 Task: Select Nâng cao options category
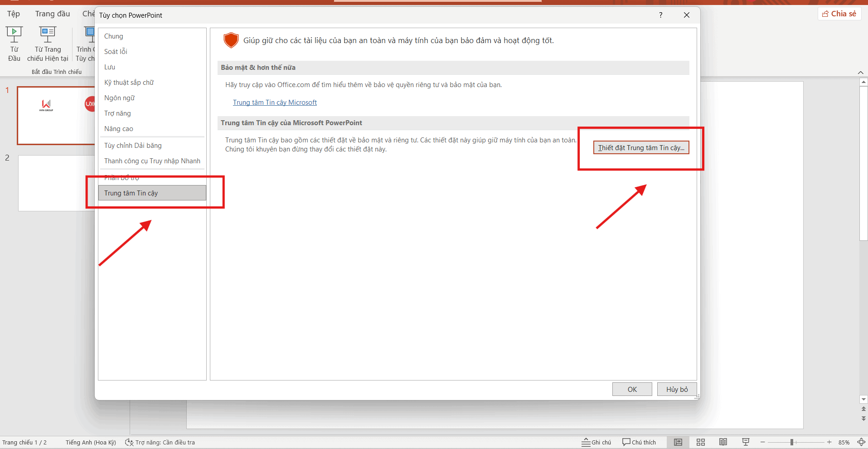tap(152, 129)
